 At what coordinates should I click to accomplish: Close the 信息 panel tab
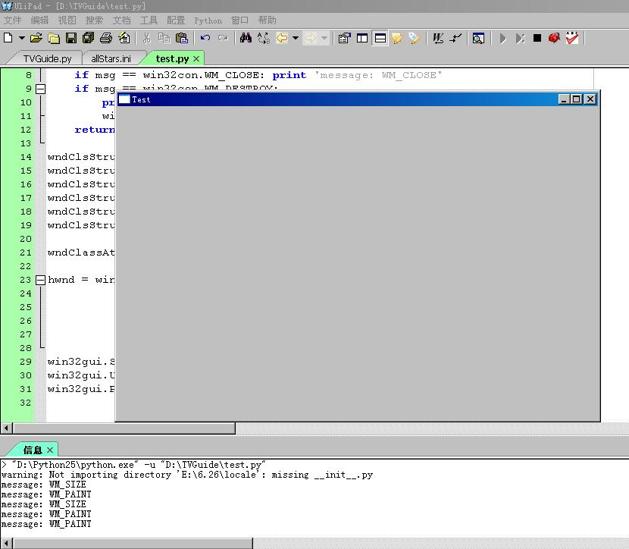click(50, 450)
